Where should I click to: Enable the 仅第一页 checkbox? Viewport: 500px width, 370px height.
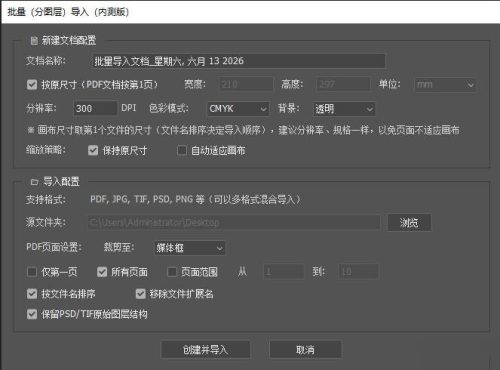[x=32, y=272]
